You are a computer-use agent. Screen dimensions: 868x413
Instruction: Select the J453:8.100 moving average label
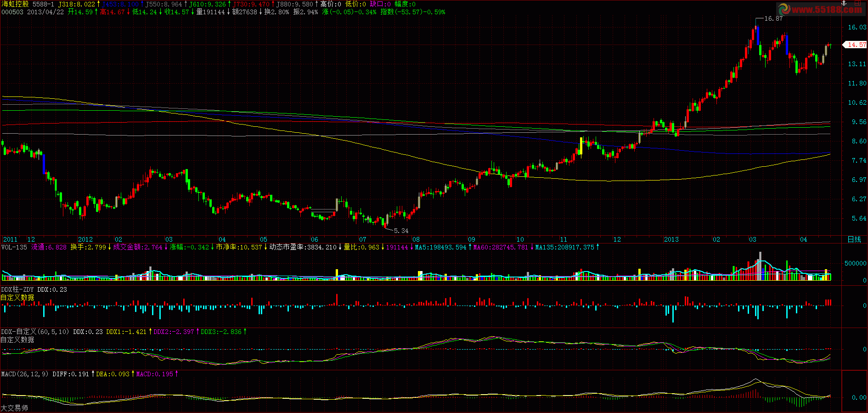click(120, 4)
